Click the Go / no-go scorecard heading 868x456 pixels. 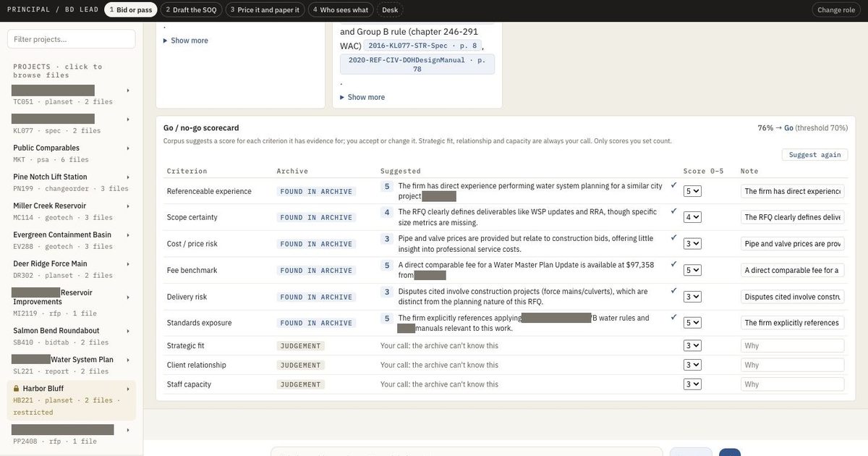tap(201, 127)
